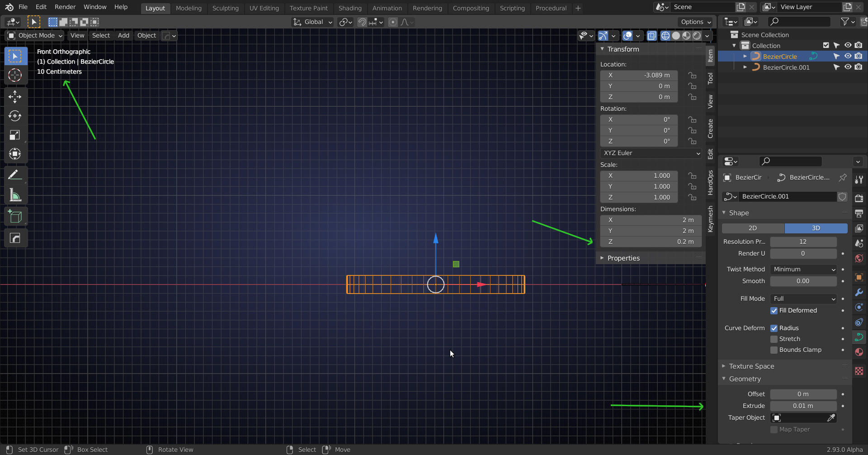Image resolution: width=868 pixels, height=455 pixels.
Task: Activate the Measure tool
Action: (15, 194)
